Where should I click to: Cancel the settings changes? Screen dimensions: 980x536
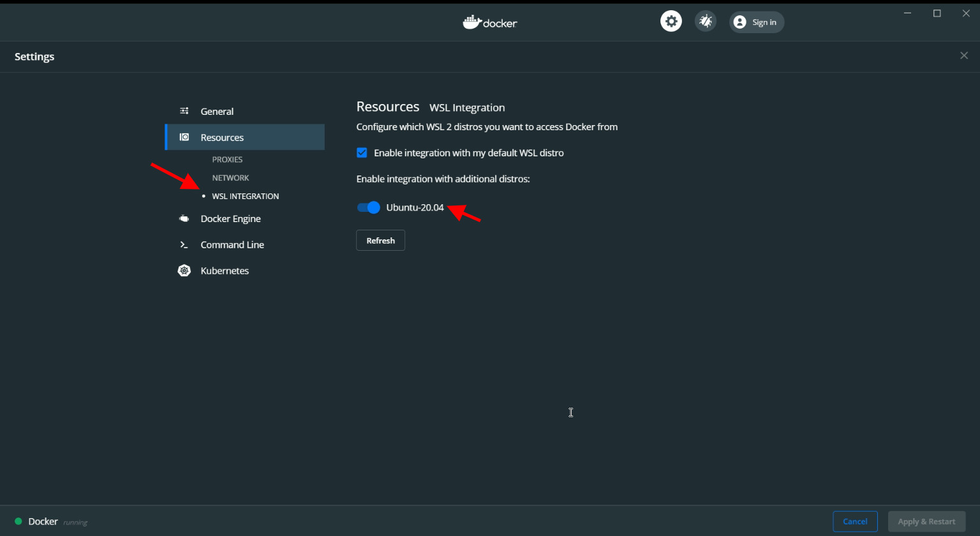[855, 521]
